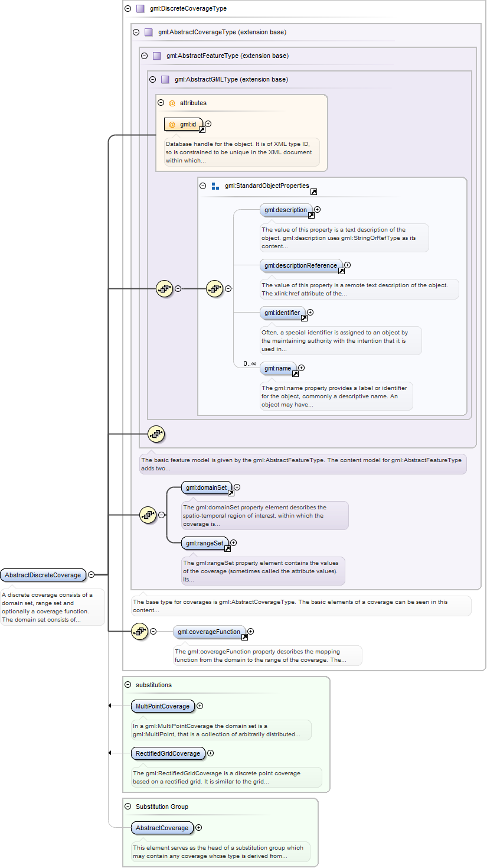Collapse the Substitution Group panel

(128, 807)
